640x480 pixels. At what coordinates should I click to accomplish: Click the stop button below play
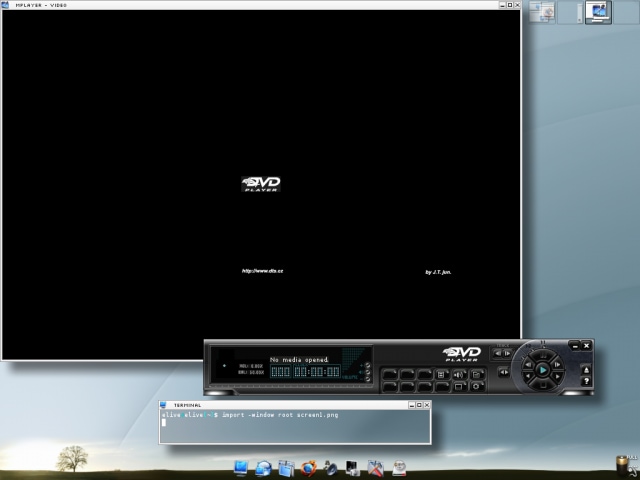click(543, 384)
